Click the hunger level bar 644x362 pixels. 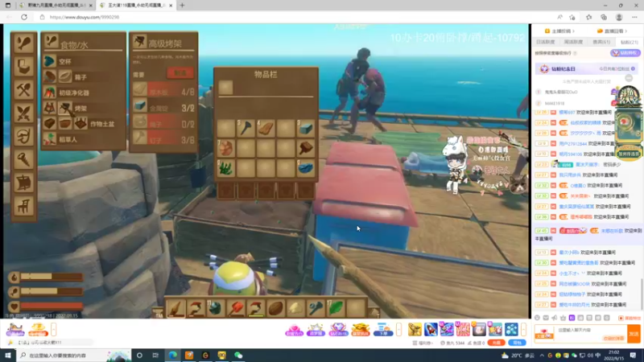point(52,291)
